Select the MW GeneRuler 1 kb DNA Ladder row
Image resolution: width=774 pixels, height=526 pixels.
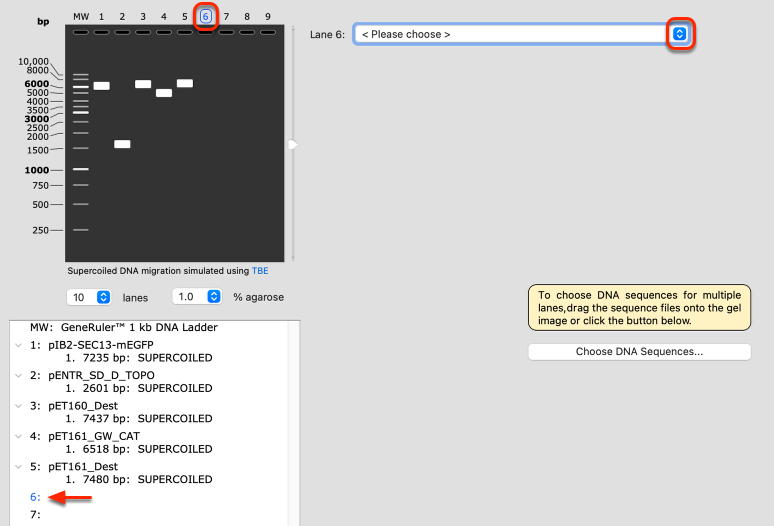123,327
